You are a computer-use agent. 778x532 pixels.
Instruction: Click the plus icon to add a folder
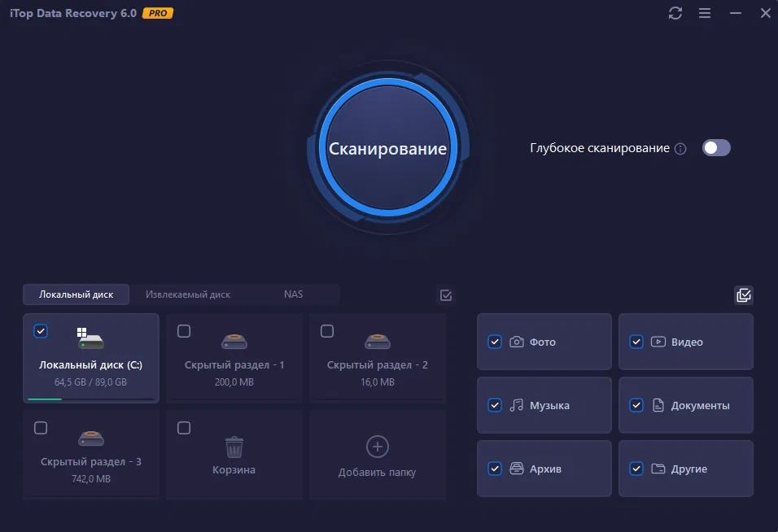click(377, 447)
